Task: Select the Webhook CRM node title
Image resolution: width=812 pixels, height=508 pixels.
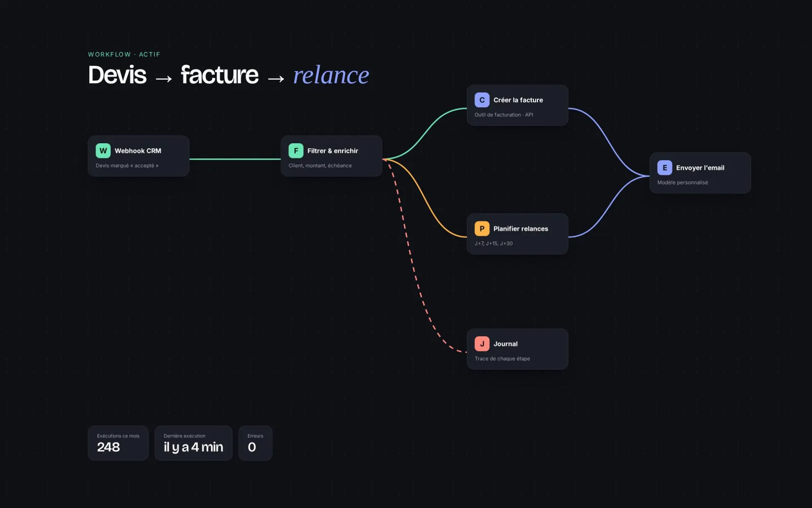Action: (138, 151)
